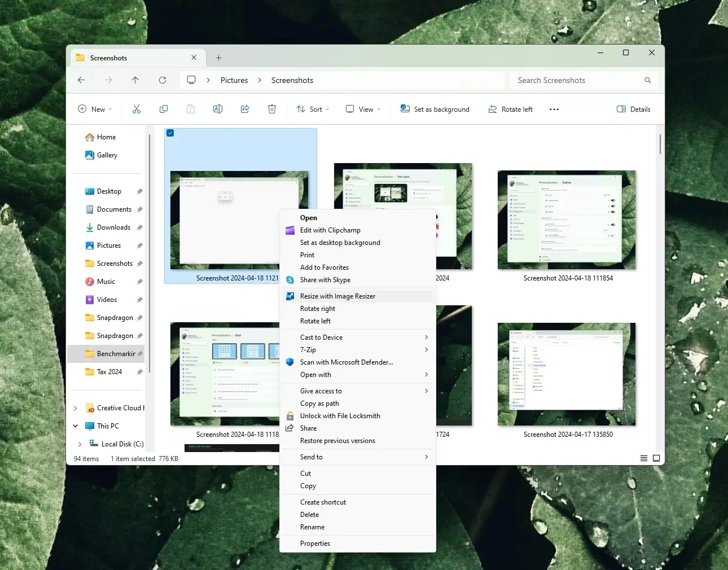Switch to large thumbnails view in status bar
728x570 pixels.
(x=656, y=458)
